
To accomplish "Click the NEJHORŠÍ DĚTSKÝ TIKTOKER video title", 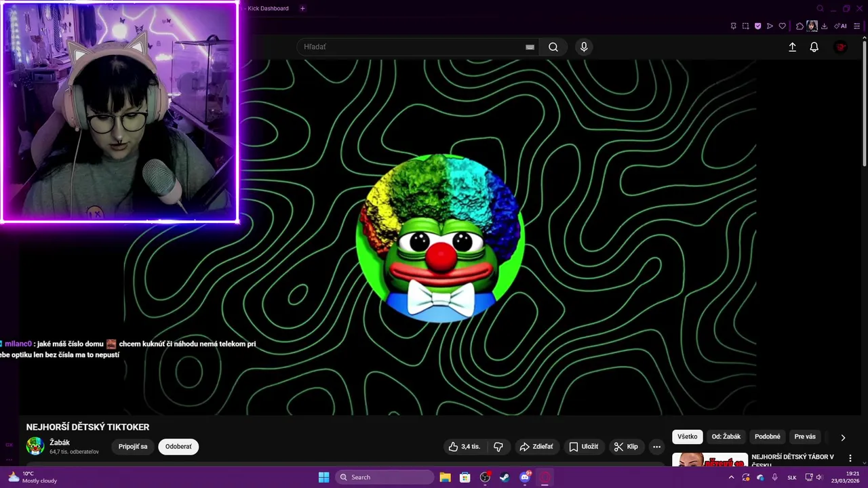I will pyautogui.click(x=87, y=427).
